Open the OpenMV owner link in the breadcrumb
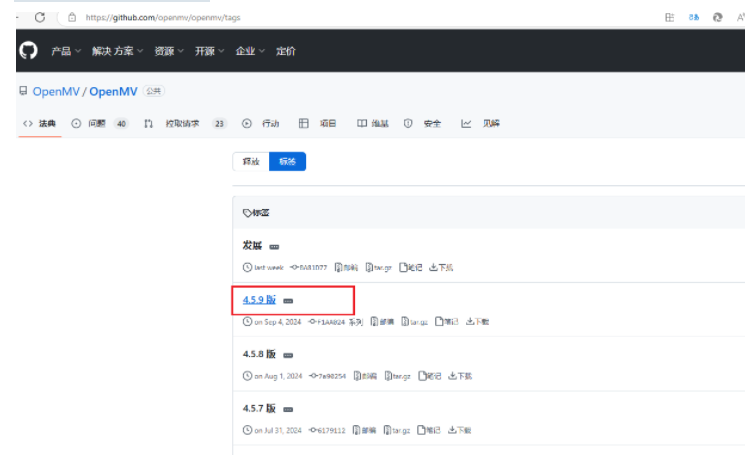745x456 pixels. [56, 91]
